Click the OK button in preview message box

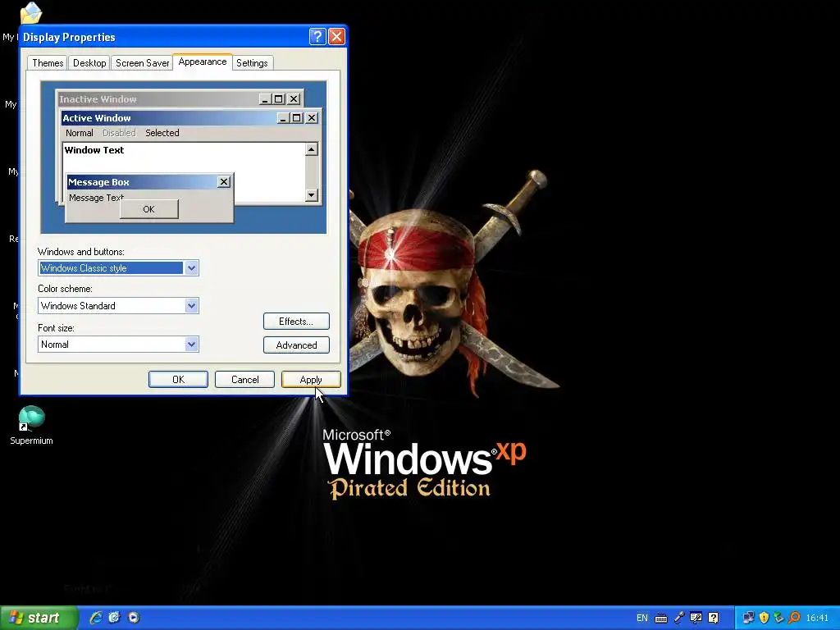(149, 209)
